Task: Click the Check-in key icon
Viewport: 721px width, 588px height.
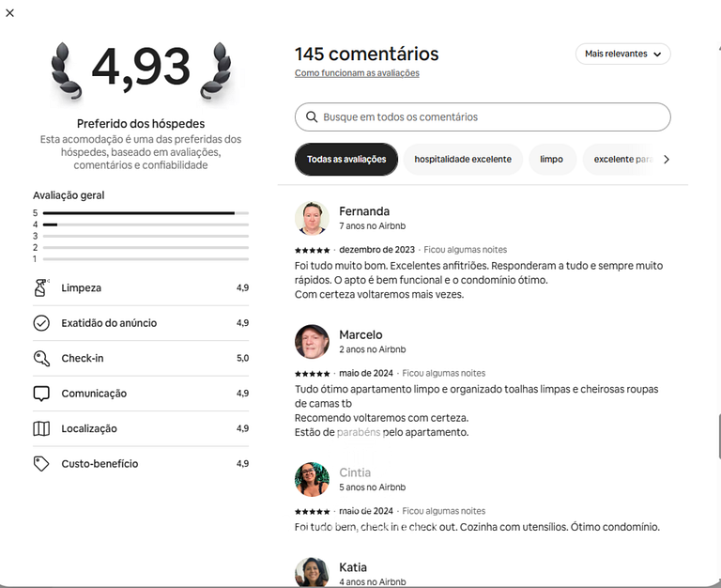Action: (x=41, y=358)
